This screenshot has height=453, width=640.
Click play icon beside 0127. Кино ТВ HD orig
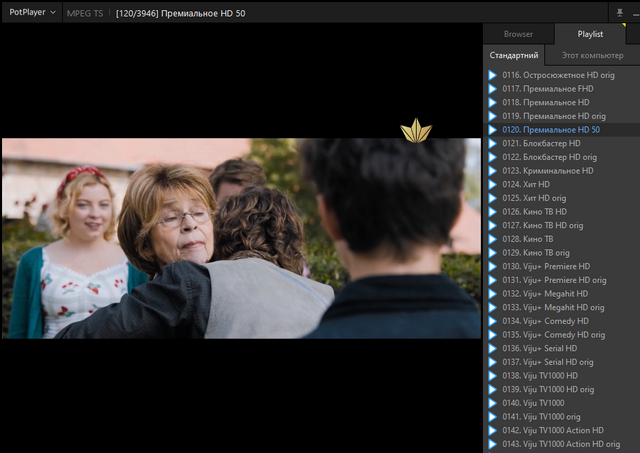493,226
